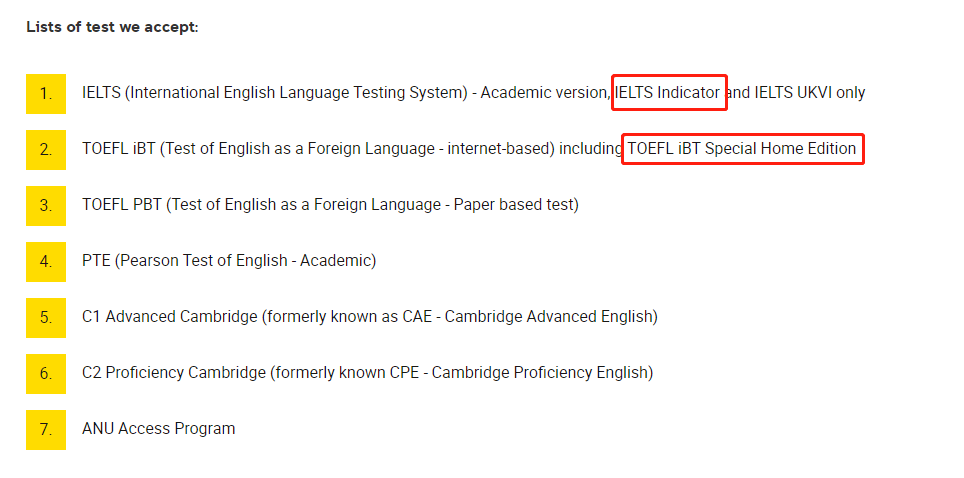
Task: Click the 'Lists of test we accept' heading
Action: tap(113, 28)
